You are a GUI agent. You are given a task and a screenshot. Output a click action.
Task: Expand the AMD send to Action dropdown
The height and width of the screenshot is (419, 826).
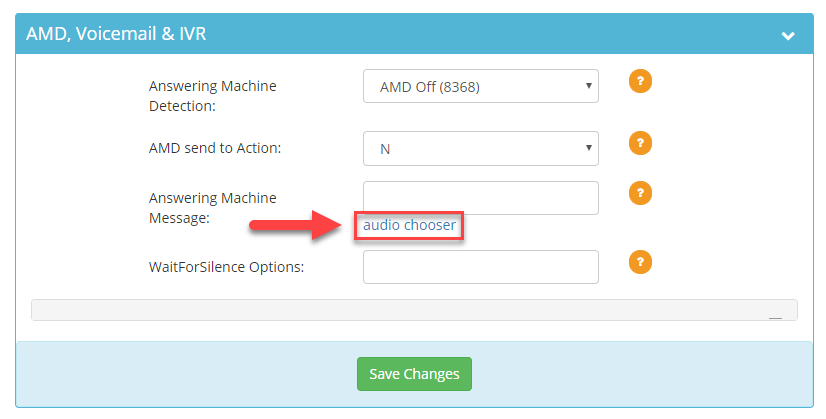(480, 149)
